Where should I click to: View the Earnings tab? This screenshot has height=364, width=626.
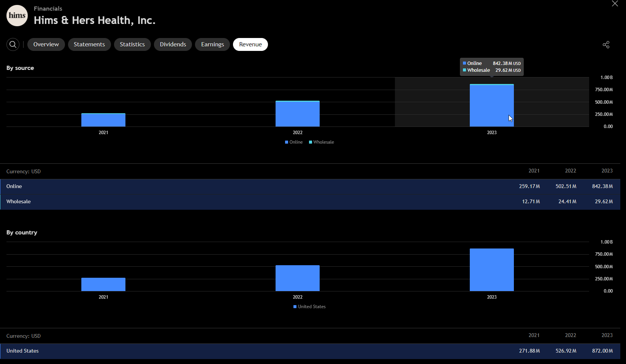tap(212, 44)
